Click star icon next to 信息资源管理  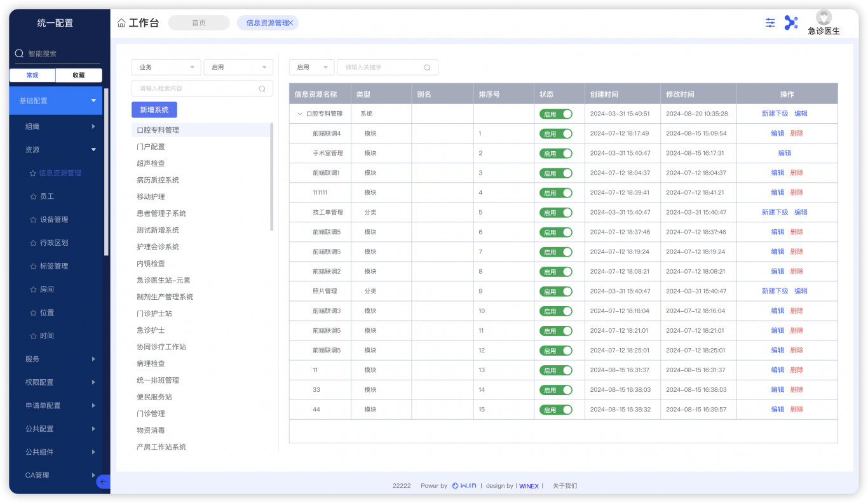(x=33, y=173)
